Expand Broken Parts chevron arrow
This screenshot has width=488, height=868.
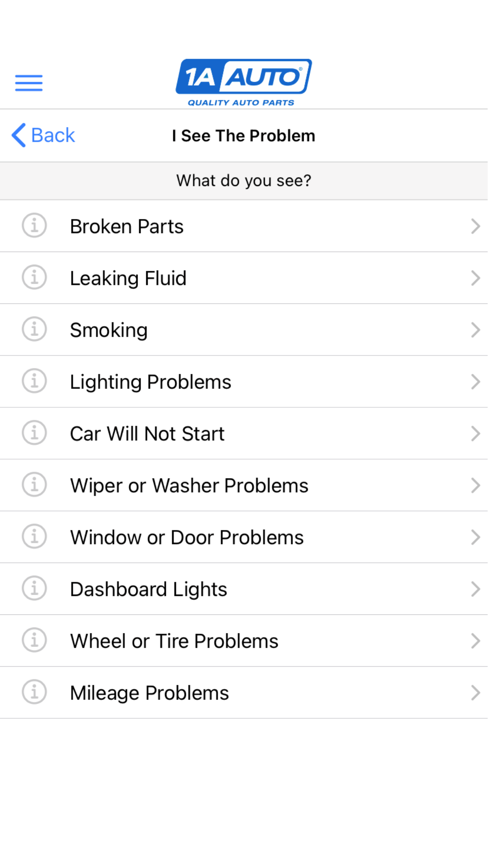[x=475, y=226]
